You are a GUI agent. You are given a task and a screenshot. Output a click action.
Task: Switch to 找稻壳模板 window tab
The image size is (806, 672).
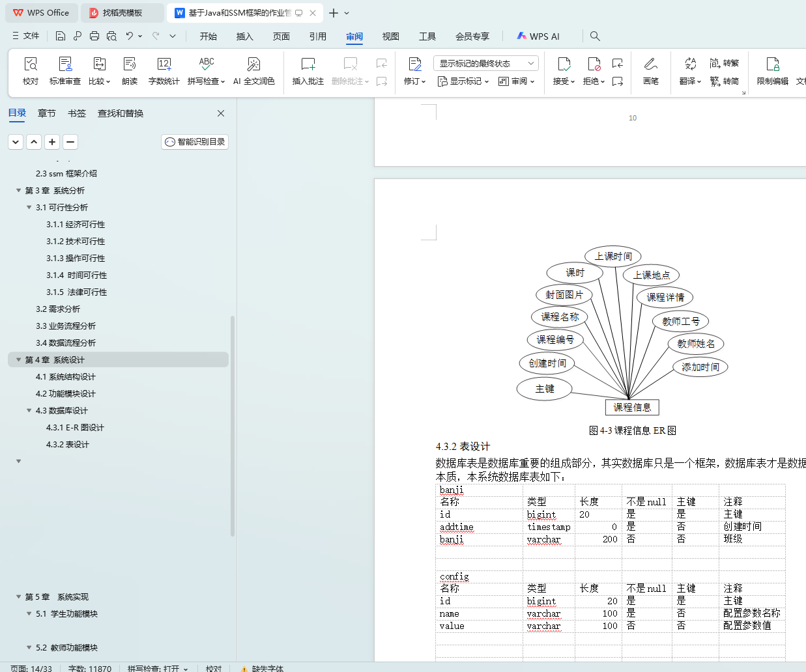tap(122, 13)
